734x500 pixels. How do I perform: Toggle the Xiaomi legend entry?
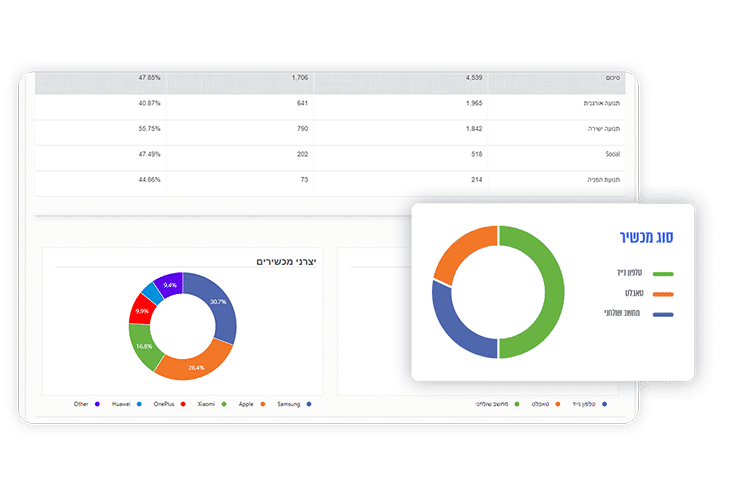212,404
